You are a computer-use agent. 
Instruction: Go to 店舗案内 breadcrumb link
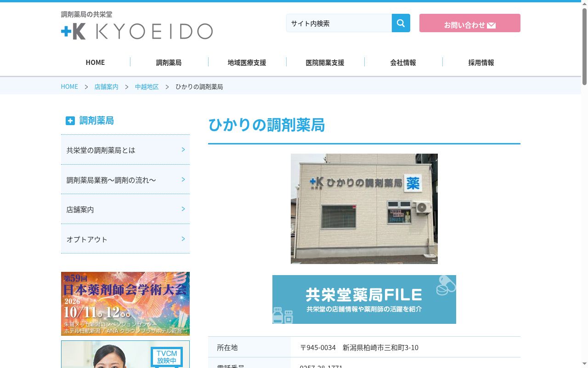[106, 86]
